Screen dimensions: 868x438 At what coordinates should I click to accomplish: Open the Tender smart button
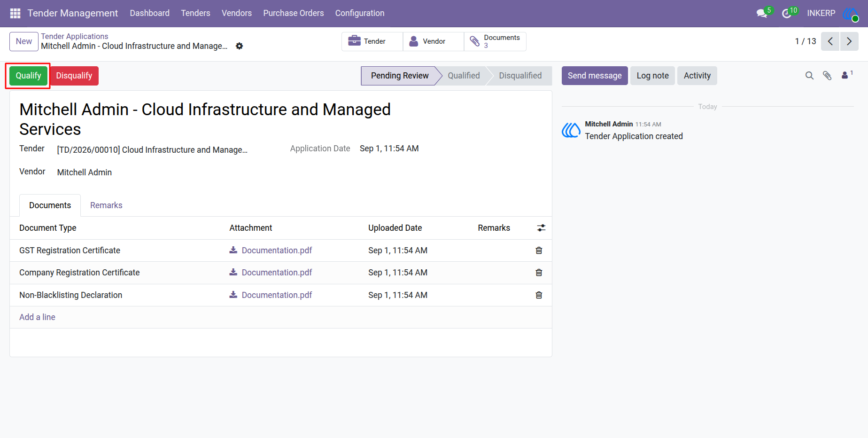pyautogui.click(x=372, y=41)
